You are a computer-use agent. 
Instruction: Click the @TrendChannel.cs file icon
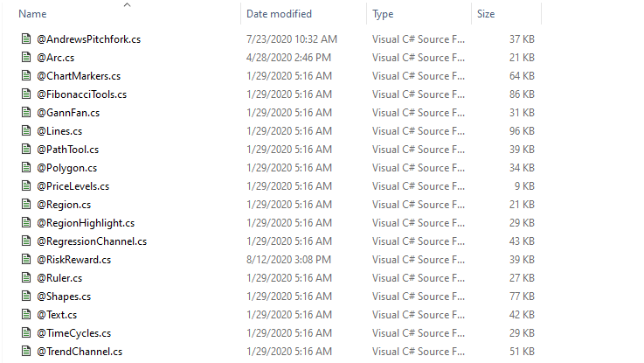pyautogui.click(x=26, y=352)
